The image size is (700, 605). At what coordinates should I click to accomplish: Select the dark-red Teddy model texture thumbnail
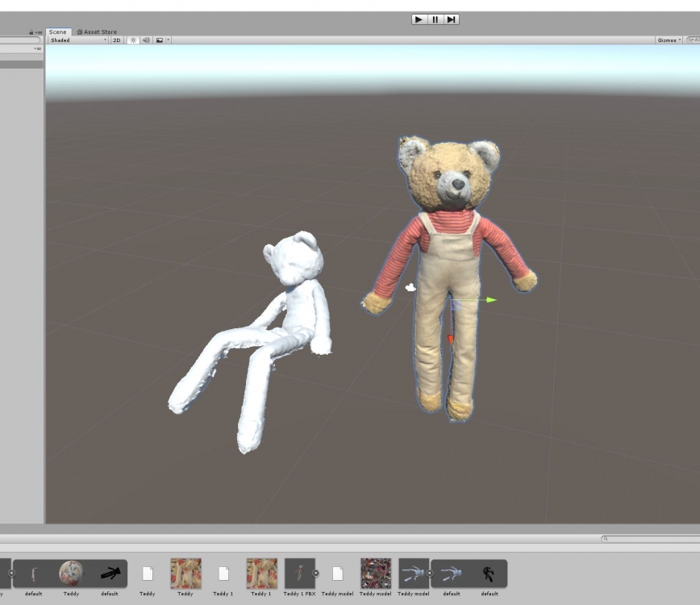click(375, 574)
